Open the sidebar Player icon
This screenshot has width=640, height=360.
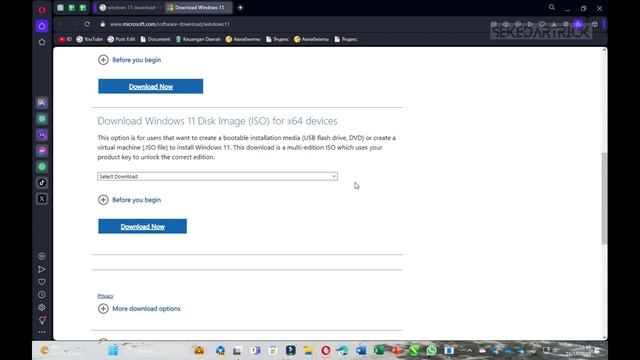42,256
